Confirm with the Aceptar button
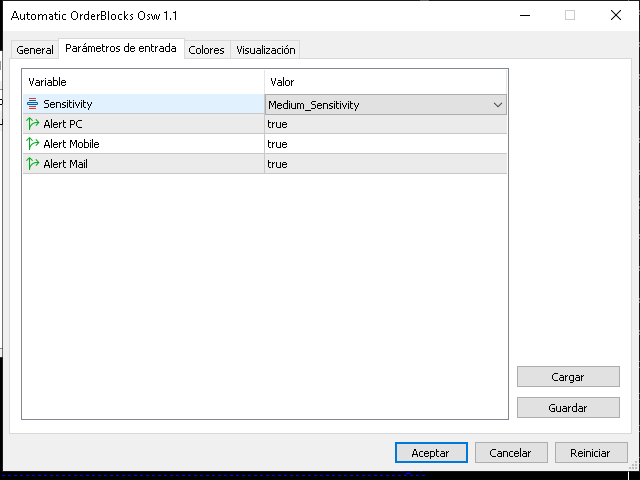This screenshot has width=640, height=480. (431, 453)
